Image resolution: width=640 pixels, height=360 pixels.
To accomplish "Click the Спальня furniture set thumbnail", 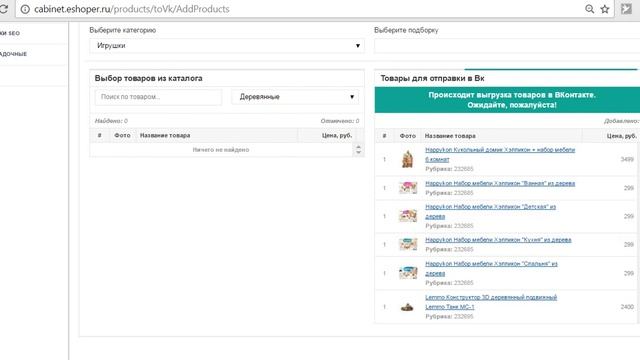I will (408, 273).
